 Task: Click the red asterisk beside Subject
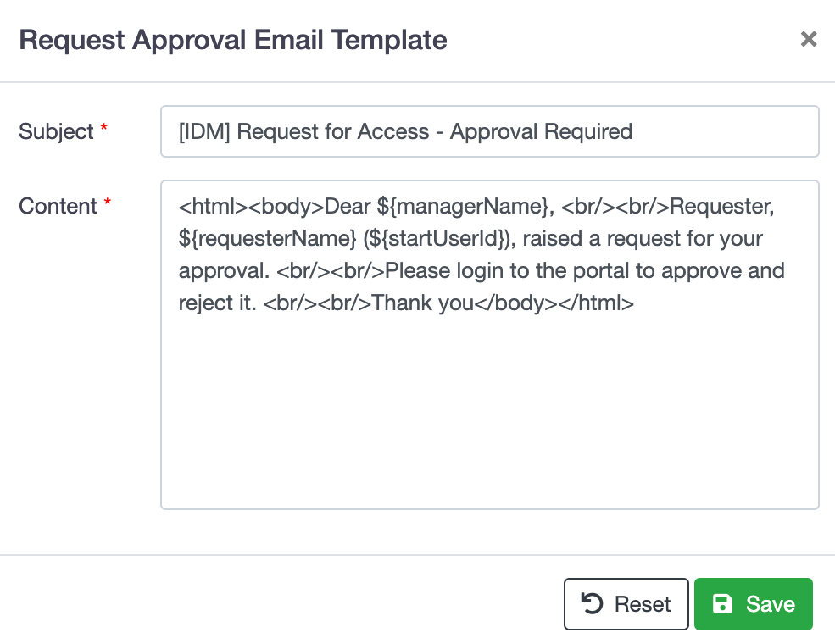coord(103,127)
